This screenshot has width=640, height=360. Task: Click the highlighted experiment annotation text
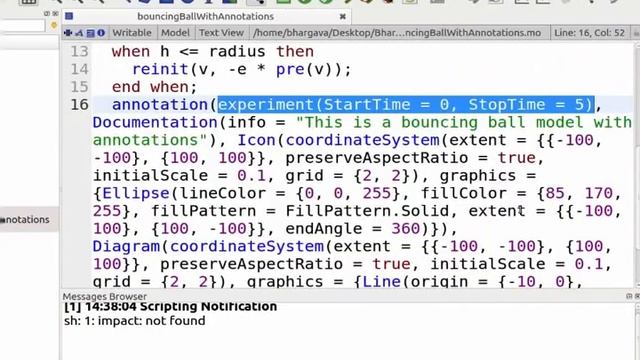[x=406, y=104]
